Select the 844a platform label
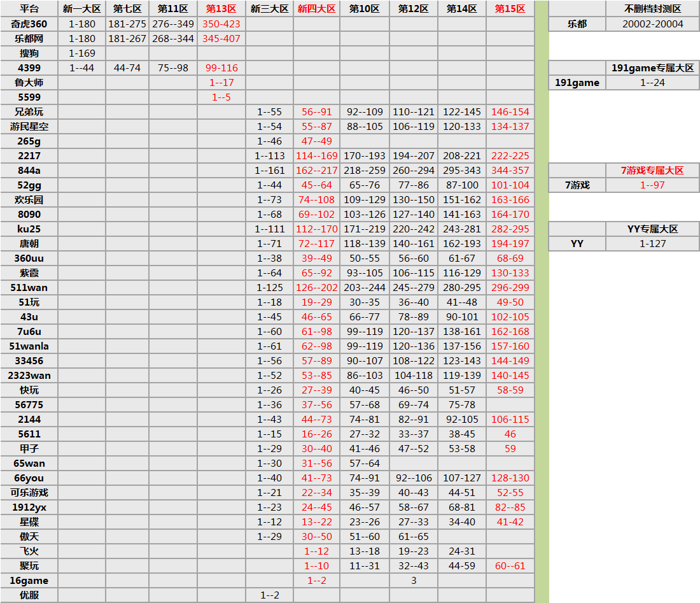 pos(29,171)
